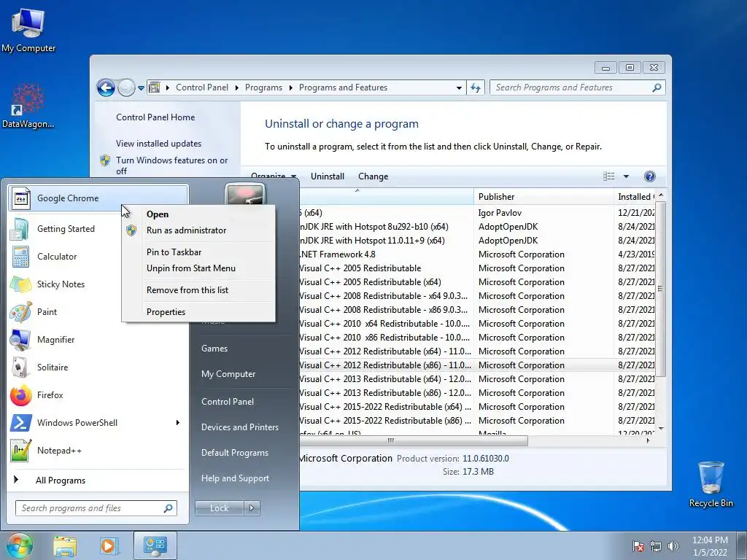Open Games in Start menu right pane
The width and height of the screenshot is (747, 560).
[214, 349]
